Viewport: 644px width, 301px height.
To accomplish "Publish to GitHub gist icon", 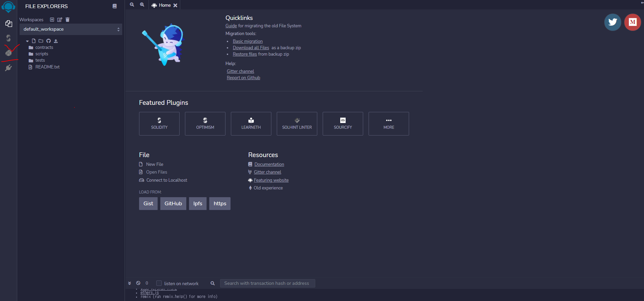I will [49, 41].
